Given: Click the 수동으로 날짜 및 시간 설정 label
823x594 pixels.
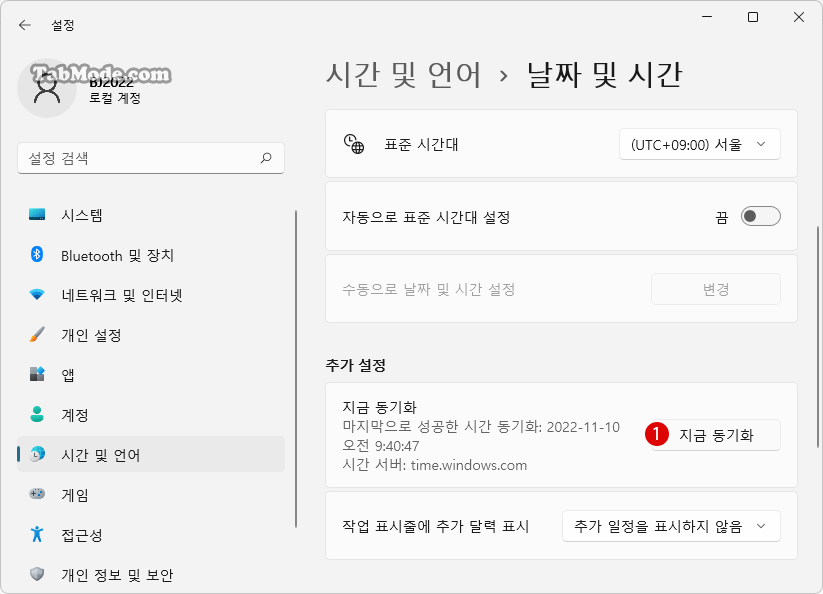Looking at the screenshot, I should [429, 289].
